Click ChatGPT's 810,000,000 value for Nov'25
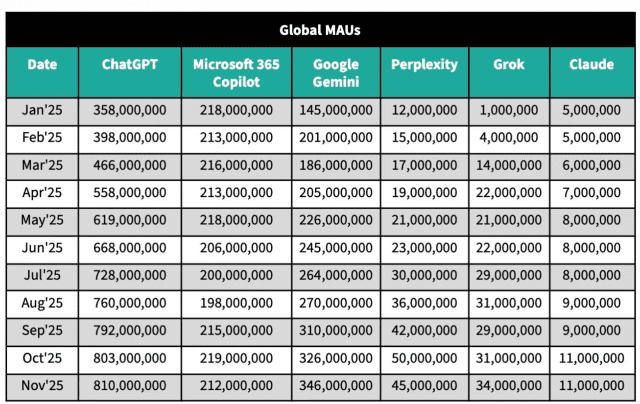 129,385
